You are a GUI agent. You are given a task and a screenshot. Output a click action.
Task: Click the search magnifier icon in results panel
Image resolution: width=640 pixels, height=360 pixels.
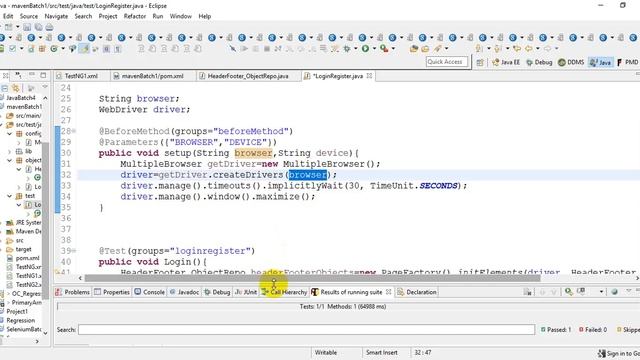tap(568, 291)
